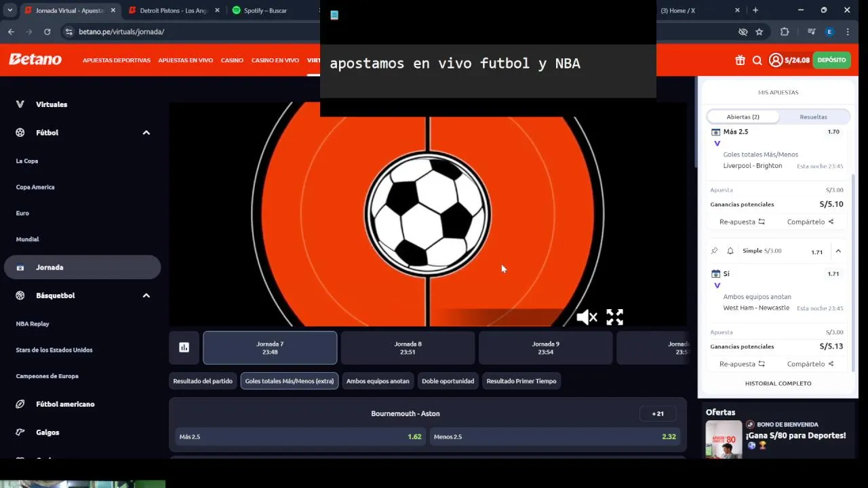868x488 pixels.
Task: Click Compártelo on West Ham - Newcastle bet
Action: click(x=810, y=364)
